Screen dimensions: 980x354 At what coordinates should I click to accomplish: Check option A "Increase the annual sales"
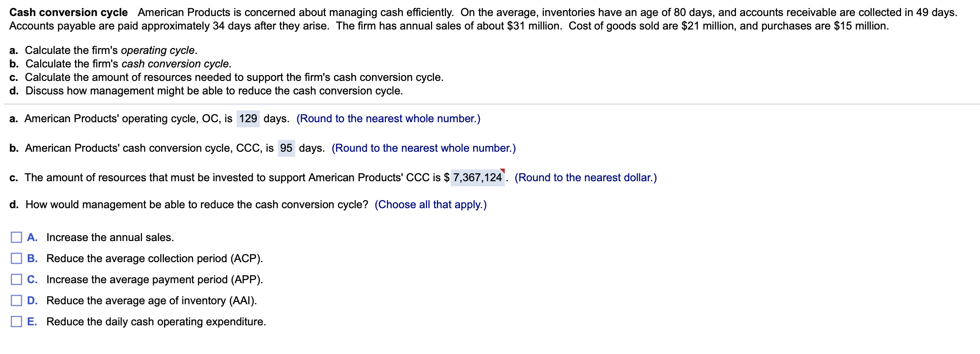pos(17,237)
